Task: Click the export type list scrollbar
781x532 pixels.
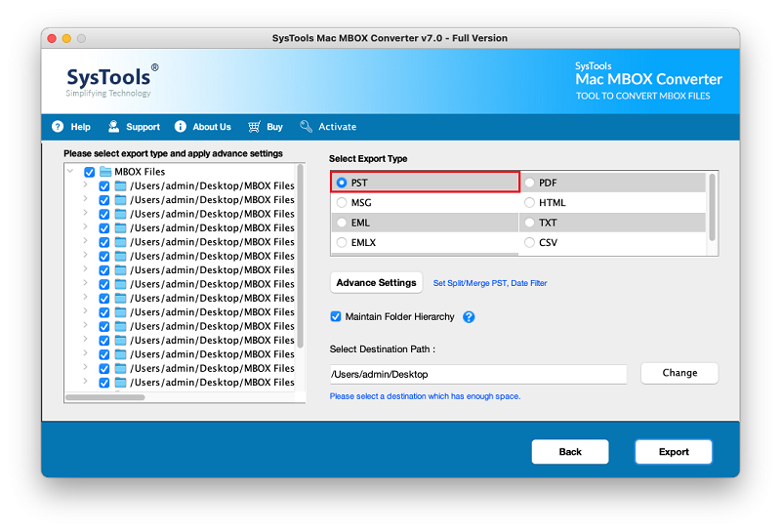Action: (x=713, y=207)
